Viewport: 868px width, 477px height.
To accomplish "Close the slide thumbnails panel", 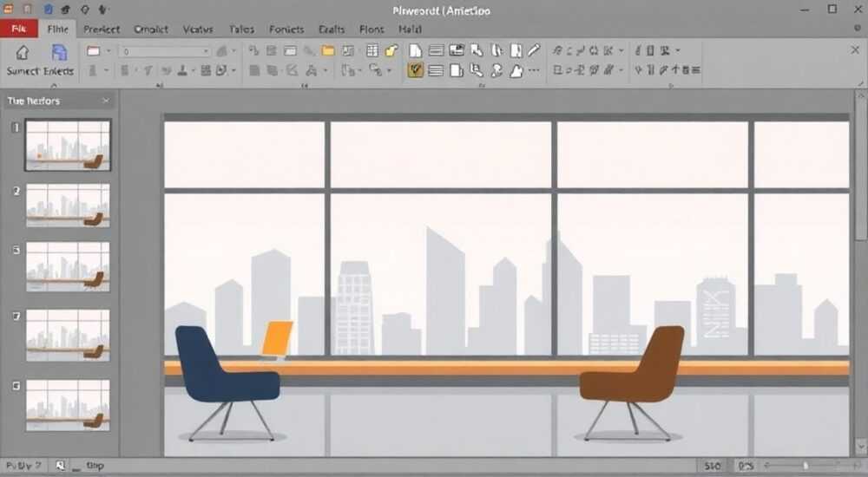I will pyautogui.click(x=106, y=101).
